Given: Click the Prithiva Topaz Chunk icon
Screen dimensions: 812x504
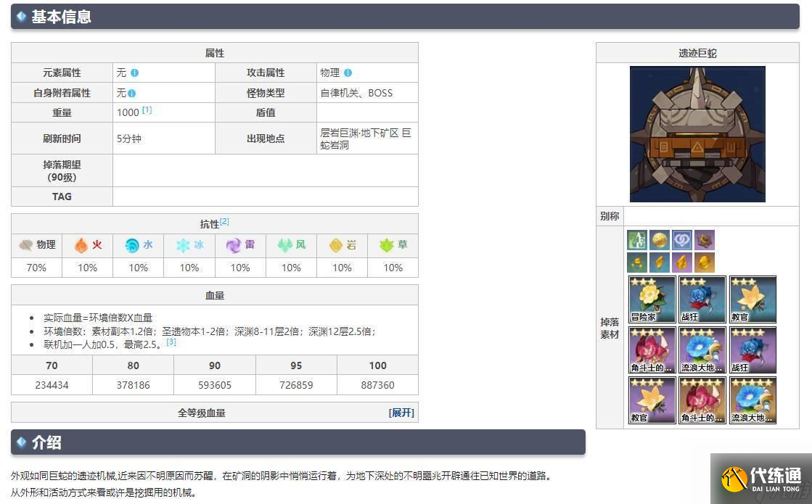Looking at the screenshot, I should [682, 263].
